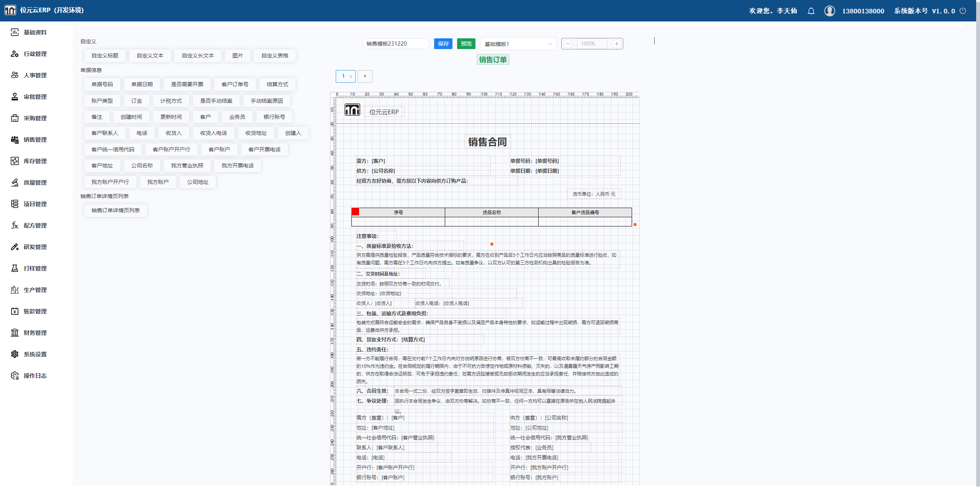Open the 基础模版1 template dropdown
Image resolution: width=980 pixels, height=487 pixels.
pyautogui.click(x=518, y=44)
